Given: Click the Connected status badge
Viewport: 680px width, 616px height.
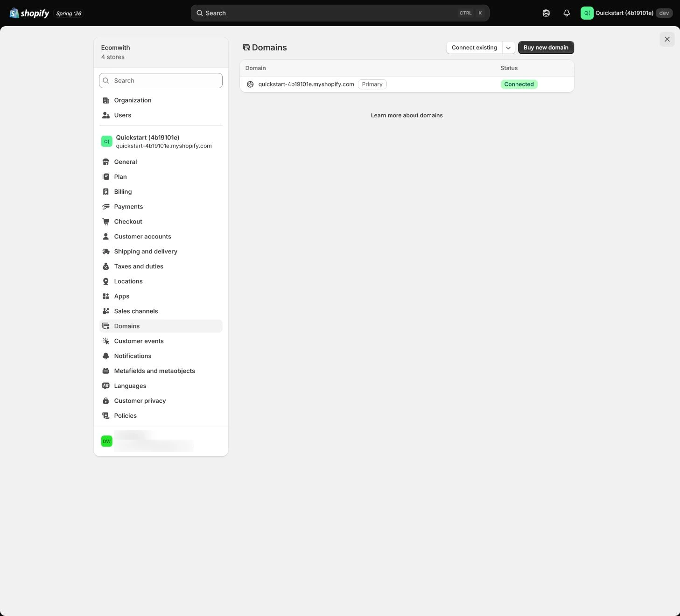Looking at the screenshot, I should pos(519,84).
